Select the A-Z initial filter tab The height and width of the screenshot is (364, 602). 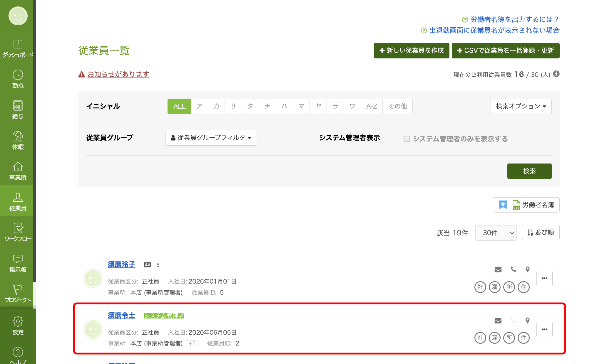pos(372,106)
